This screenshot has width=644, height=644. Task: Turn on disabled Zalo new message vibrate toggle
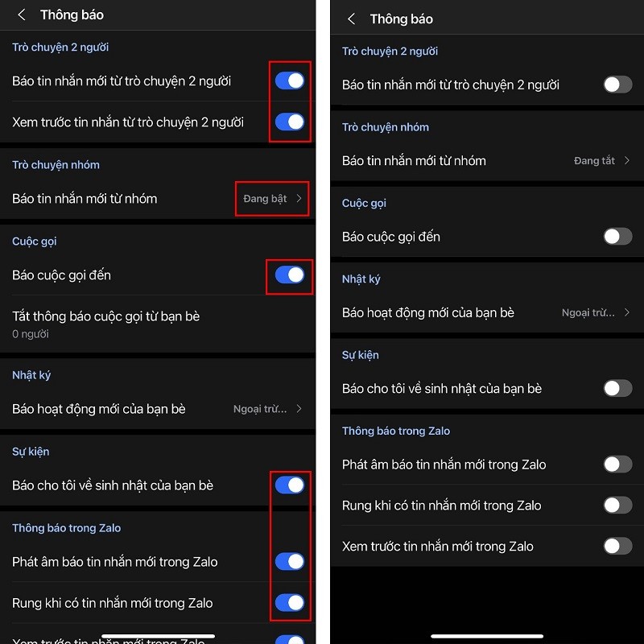pos(617,506)
